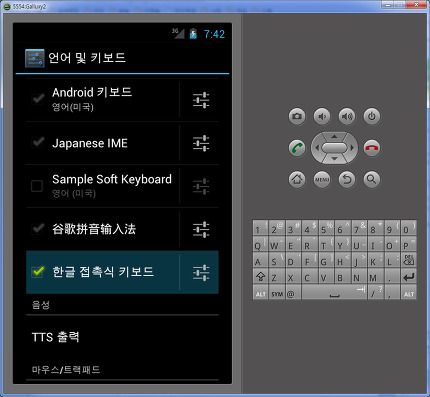Select the Sample Soft Keyboard label

click(x=112, y=179)
